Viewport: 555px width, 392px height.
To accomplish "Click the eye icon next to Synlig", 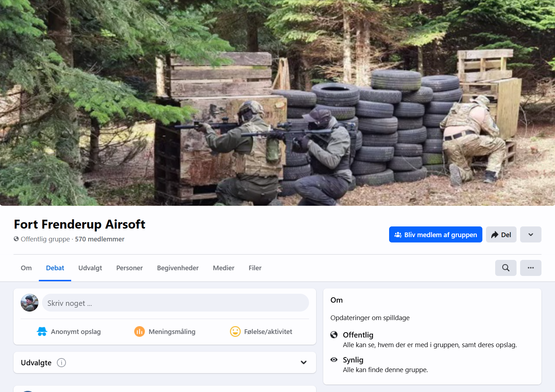I will point(334,360).
